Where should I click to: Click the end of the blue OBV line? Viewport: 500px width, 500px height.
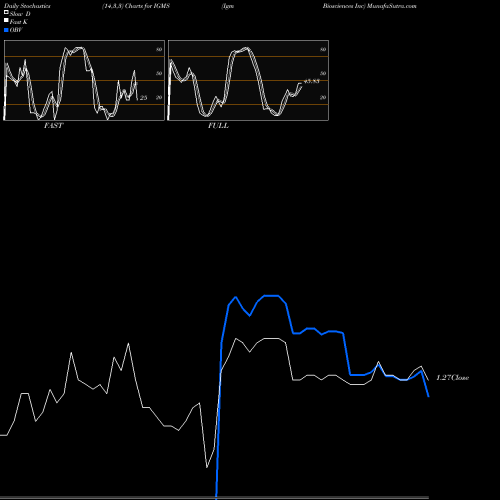point(428,396)
